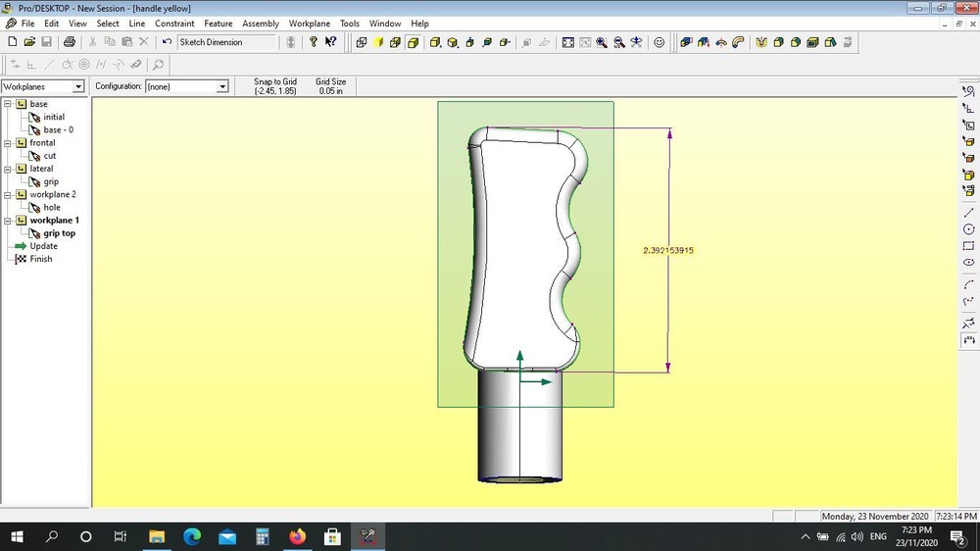Collapse the workplane 2 tree node

(x=8, y=195)
